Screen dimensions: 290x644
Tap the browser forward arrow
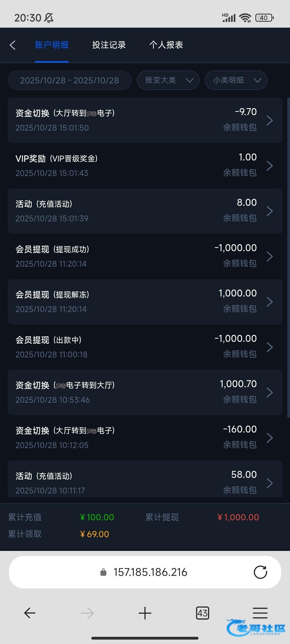tap(87, 613)
